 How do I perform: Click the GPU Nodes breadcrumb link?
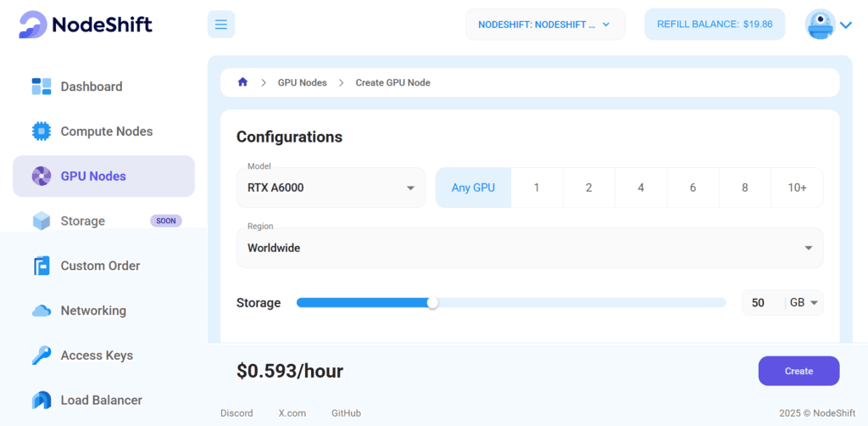(x=303, y=82)
